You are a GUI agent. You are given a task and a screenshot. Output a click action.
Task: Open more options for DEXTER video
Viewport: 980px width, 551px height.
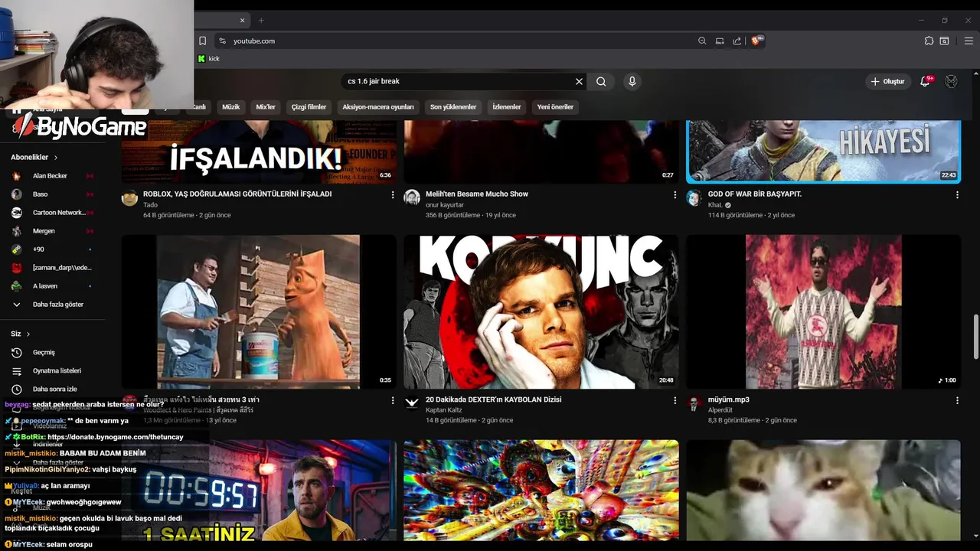point(675,400)
